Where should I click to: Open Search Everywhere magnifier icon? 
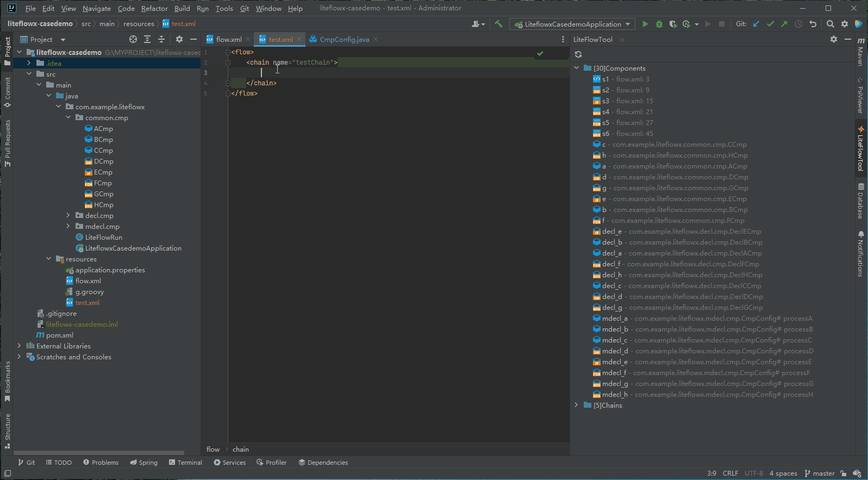click(x=830, y=24)
